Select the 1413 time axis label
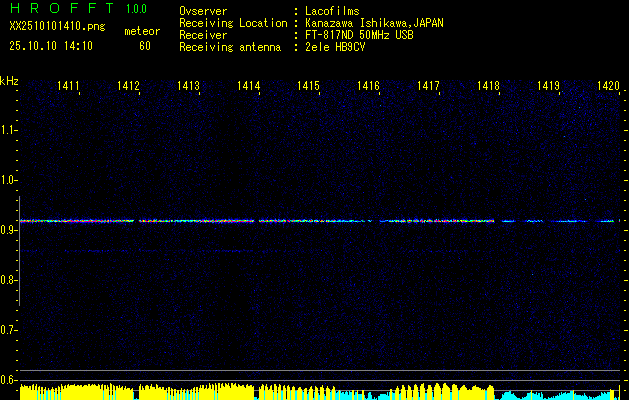Image resolution: width=629 pixels, height=400 pixels. 188,87
